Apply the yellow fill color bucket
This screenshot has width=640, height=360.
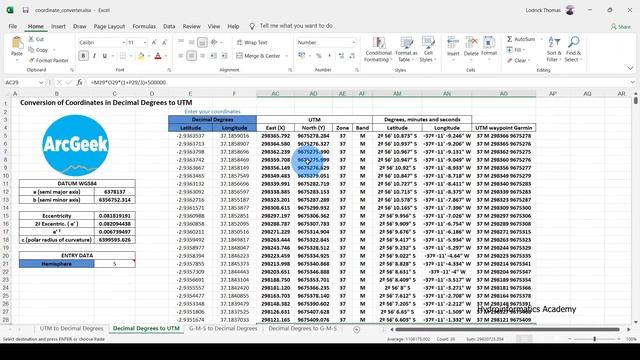click(x=141, y=56)
